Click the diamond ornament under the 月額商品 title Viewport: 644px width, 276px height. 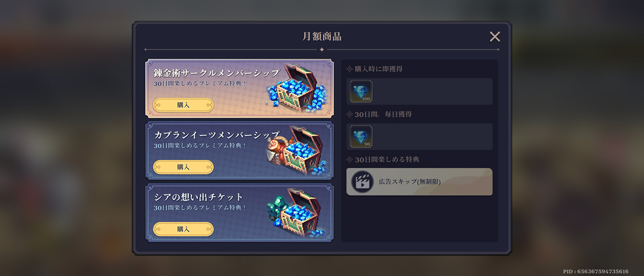(x=321, y=49)
